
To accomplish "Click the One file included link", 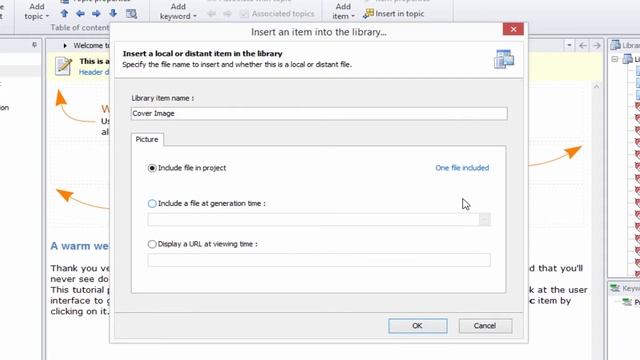I will point(462,168).
